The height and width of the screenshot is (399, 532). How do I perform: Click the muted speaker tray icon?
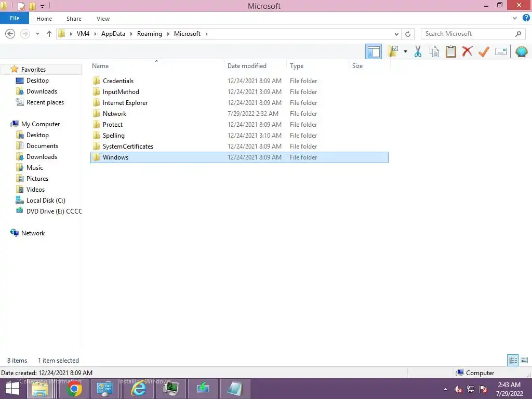pyautogui.click(x=458, y=389)
